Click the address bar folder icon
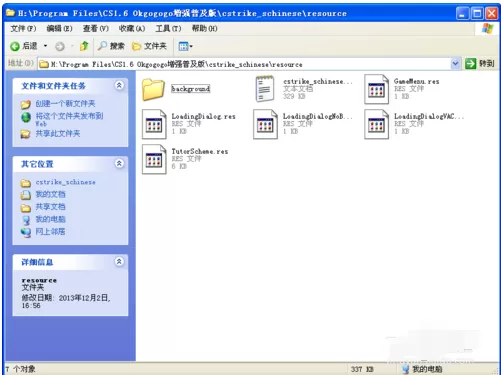 (44, 64)
